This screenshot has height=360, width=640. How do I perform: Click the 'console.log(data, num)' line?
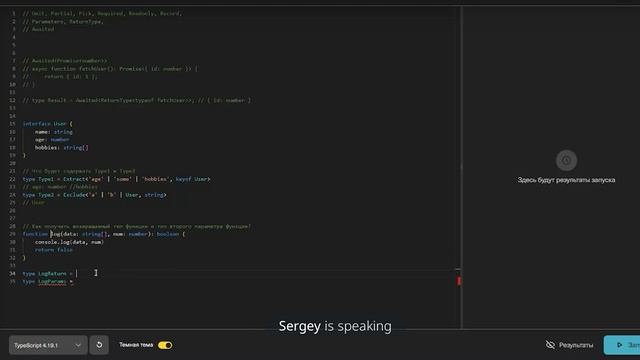[x=69, y=242]
